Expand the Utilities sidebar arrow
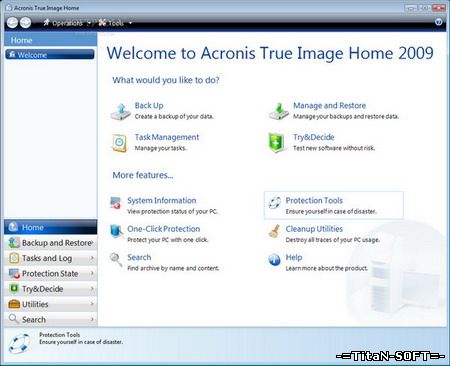Viewport: 450px width, 366px height. pos(92,304)
